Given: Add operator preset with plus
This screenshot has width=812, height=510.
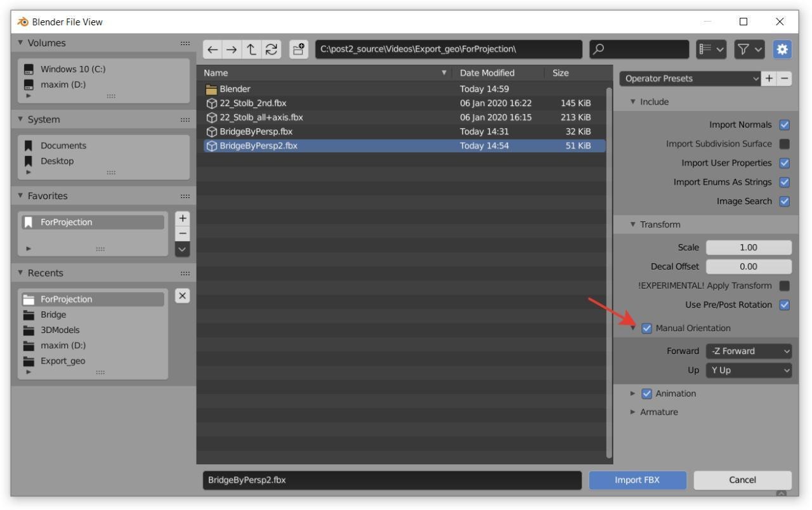Looking at the screenshot, I should click(x=769, y=79).
